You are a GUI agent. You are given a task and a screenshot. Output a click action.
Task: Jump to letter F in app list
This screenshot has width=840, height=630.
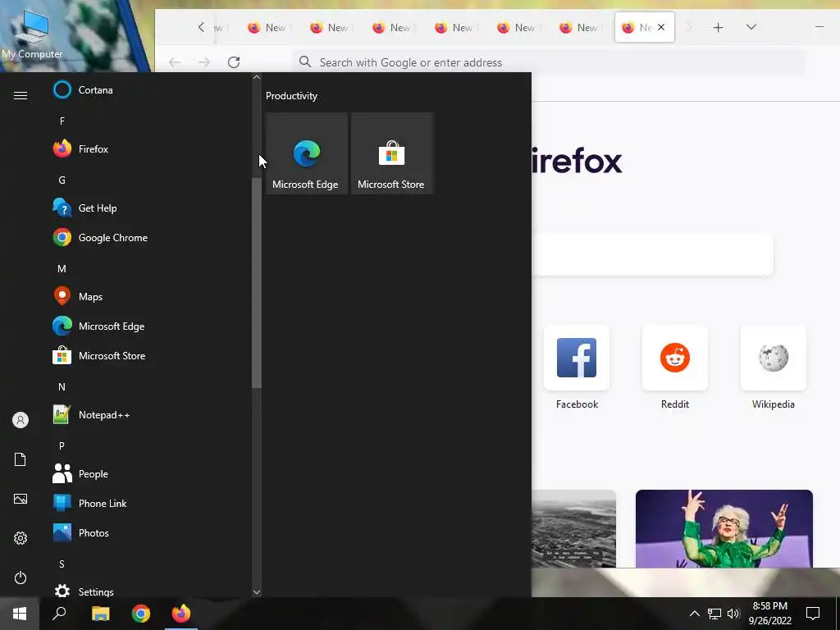click(x=62, y=121)
